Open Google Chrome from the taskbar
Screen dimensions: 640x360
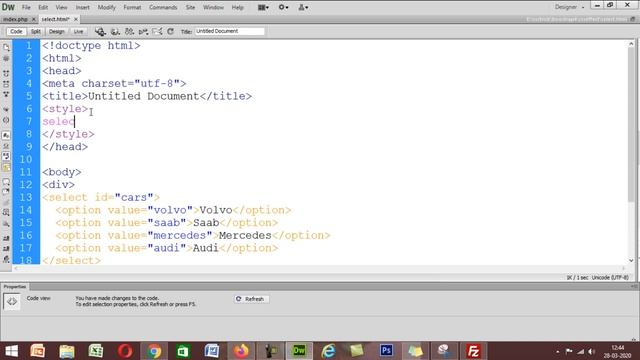click(154, 351)
